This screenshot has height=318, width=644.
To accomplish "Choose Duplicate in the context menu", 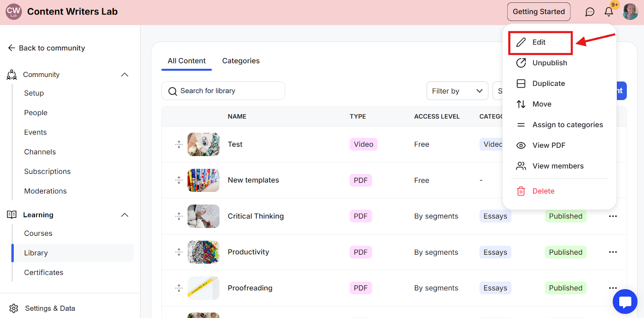I will point(548,83).
